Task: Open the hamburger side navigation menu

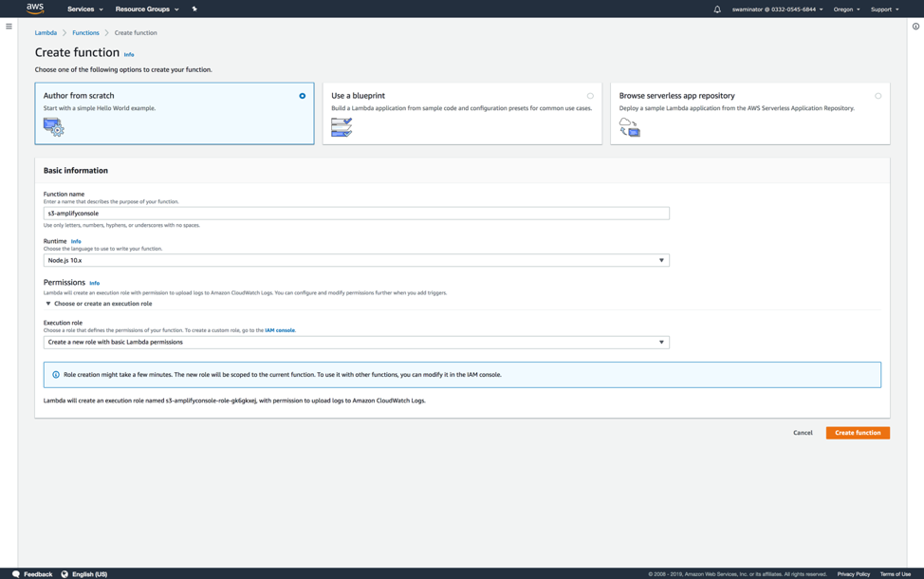Action: point(9,27)
